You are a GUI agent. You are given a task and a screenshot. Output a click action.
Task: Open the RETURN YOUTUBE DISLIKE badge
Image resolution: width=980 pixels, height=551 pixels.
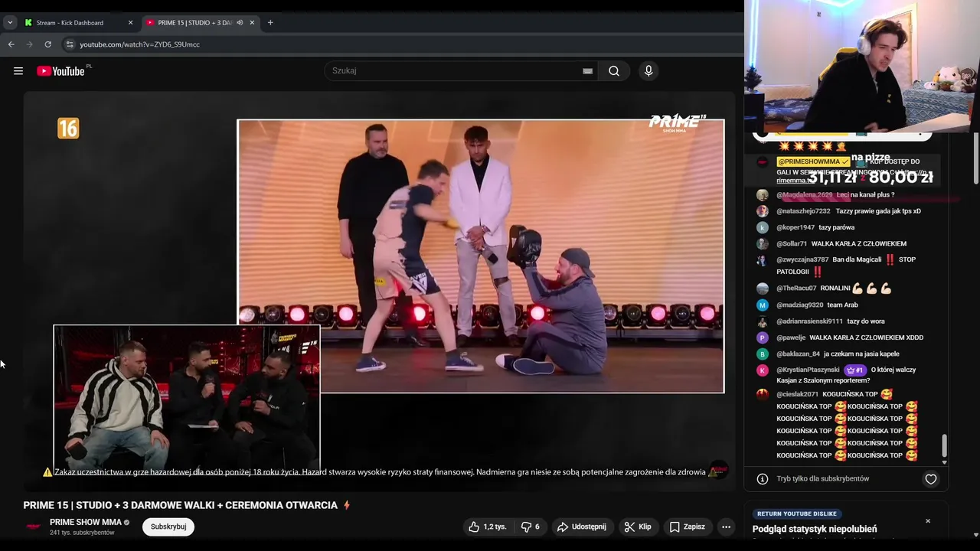tap(796, 514)
